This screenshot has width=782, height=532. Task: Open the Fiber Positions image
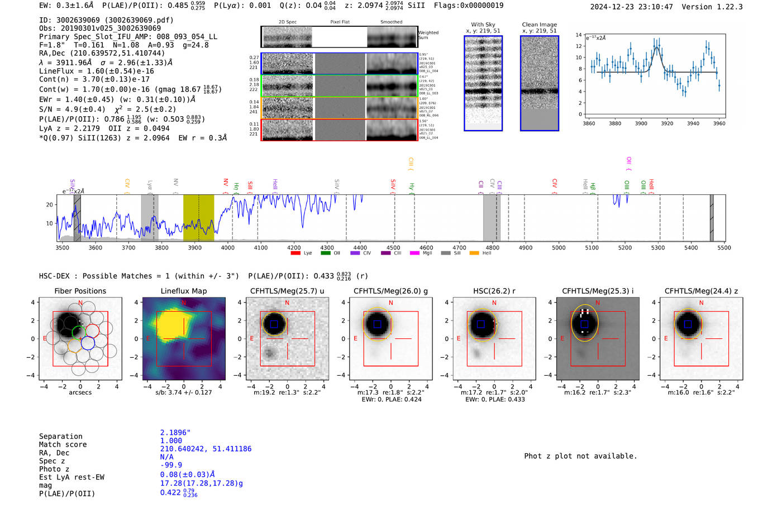tap(80, 339)
